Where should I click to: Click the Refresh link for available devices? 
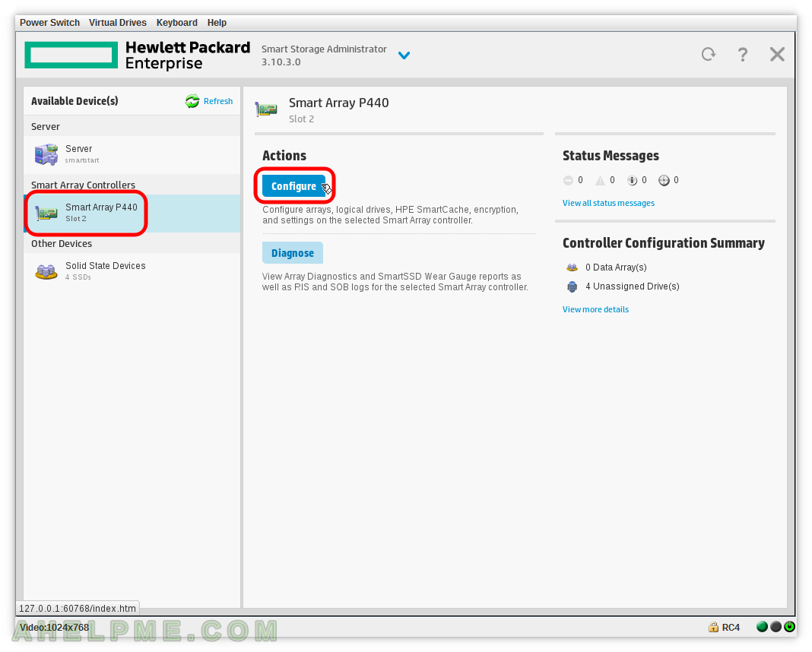[x=218, y=101]
